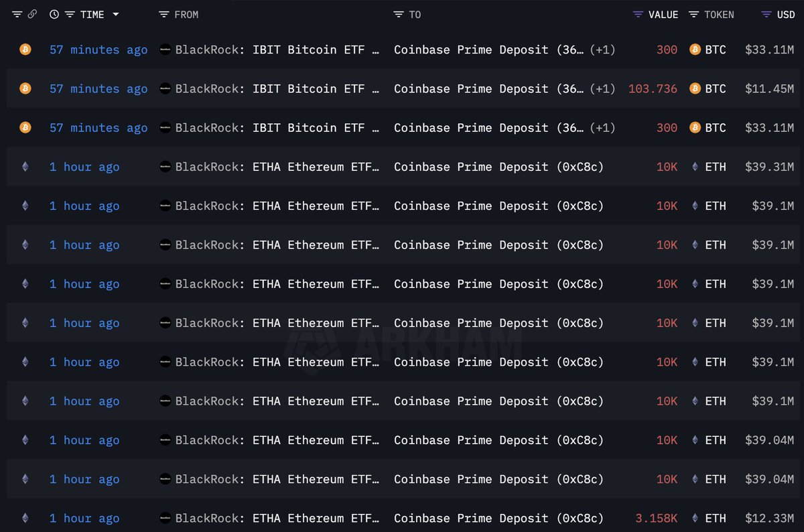Click the Ethereum icon in first ETH row
This screenshot has height=532, width=804.
25,167
